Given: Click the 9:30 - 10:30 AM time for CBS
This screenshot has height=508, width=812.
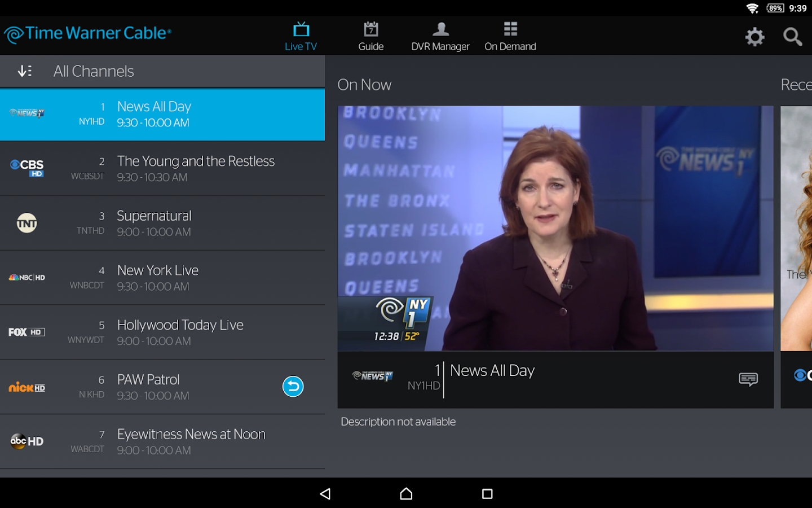Looking at the screenshot, I should 152,177.
